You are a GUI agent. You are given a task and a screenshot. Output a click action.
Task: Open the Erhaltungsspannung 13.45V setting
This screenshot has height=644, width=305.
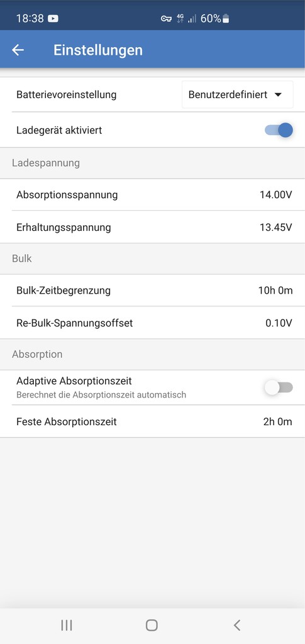point(152,227)
